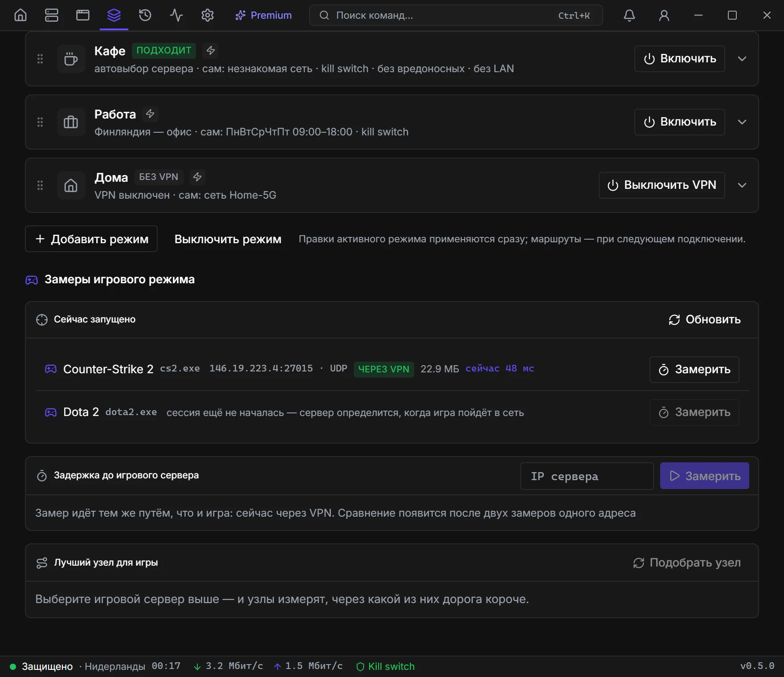Click the house icon of Дома mode
784x677 pixels.
click(71, 185)
